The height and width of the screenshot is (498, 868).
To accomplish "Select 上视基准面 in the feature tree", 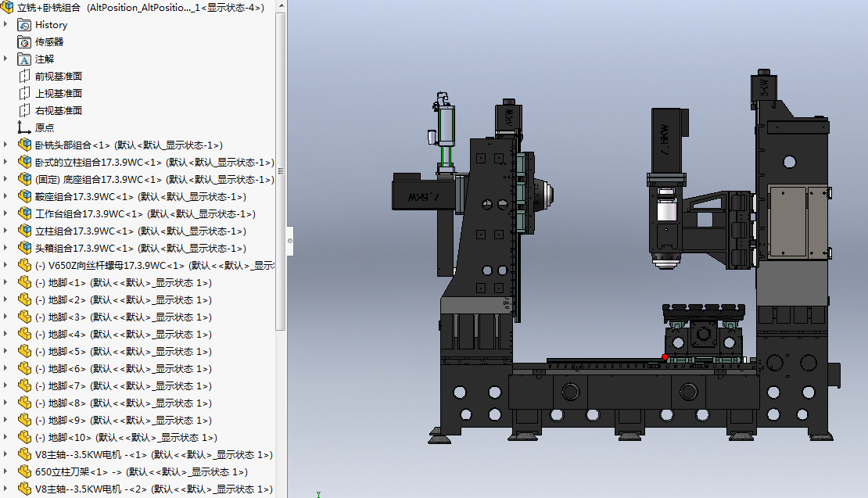I will tap(59, 94).
